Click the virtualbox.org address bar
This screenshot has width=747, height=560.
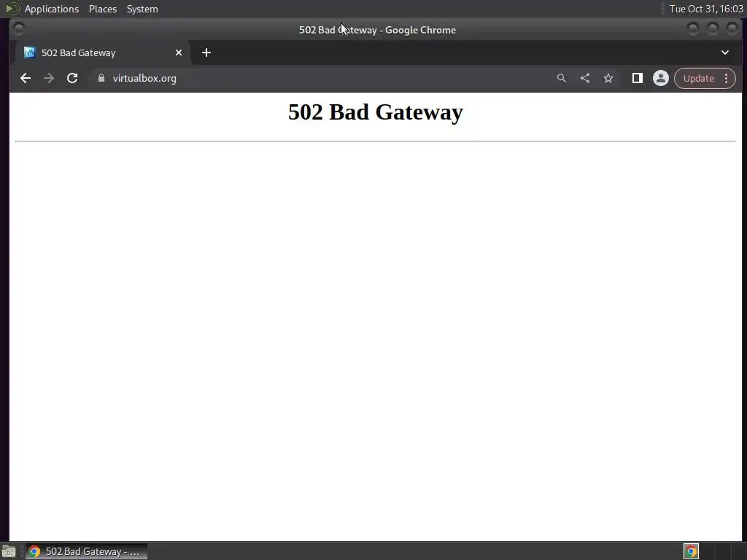pyautogui.click(x=320, y=78)
